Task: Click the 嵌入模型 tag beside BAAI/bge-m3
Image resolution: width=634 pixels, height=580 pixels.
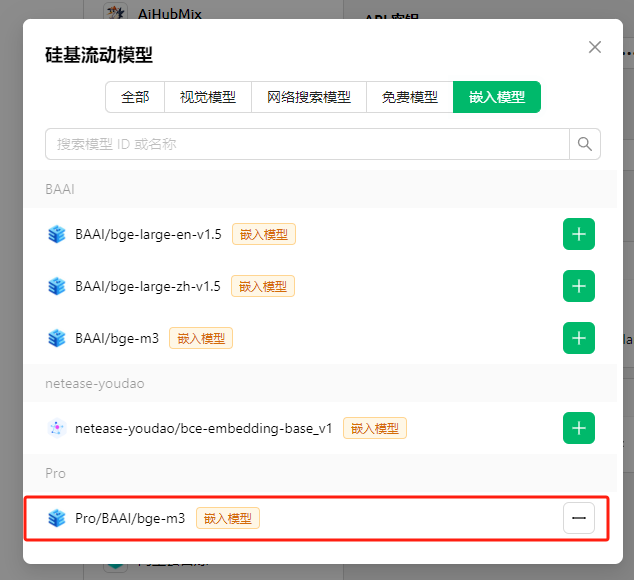Action: (x=201, y=338)
